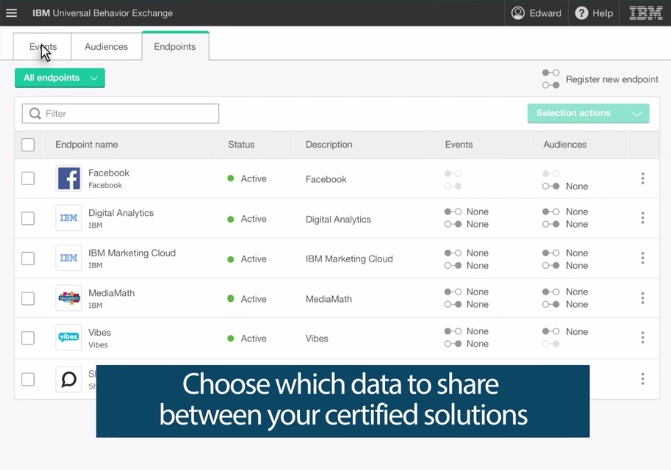Click MediaMath events publisher icon
The image size is (671, 470).
tap(453, 292)
